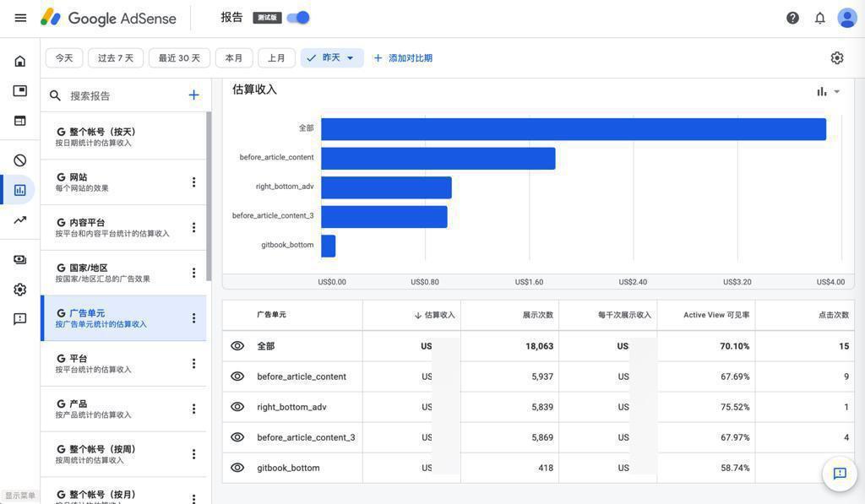Click the Google AdSense logo
Viewport: 865px width, 504px height.
pos(108,18)
